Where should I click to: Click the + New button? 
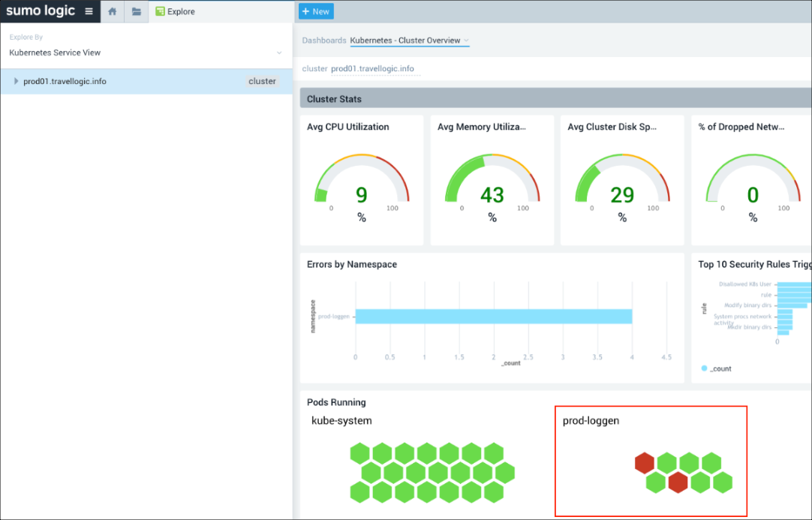[x=316, y=11]
